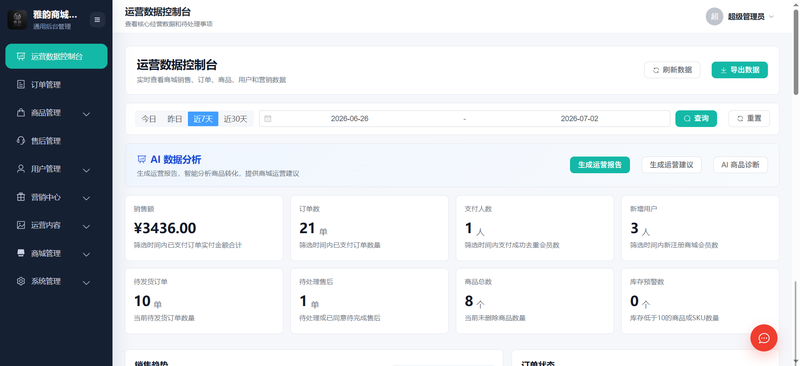Image resolution: width=800 pixels, height=366 pixels.
Task: Click the 支付人数 value 1 人
Action: [x=474, y=229]
